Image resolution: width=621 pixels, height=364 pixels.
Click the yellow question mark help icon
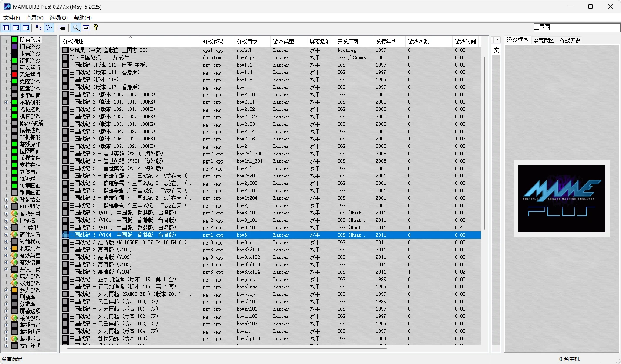point(96,28)
